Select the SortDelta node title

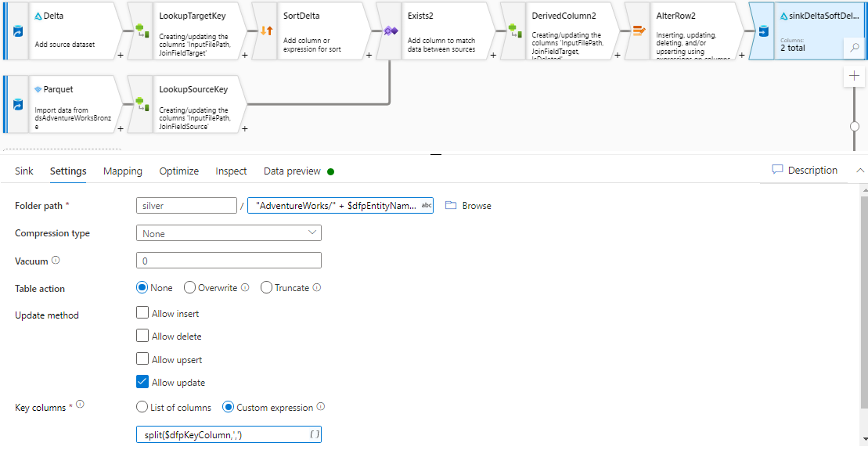click(301, 16)
